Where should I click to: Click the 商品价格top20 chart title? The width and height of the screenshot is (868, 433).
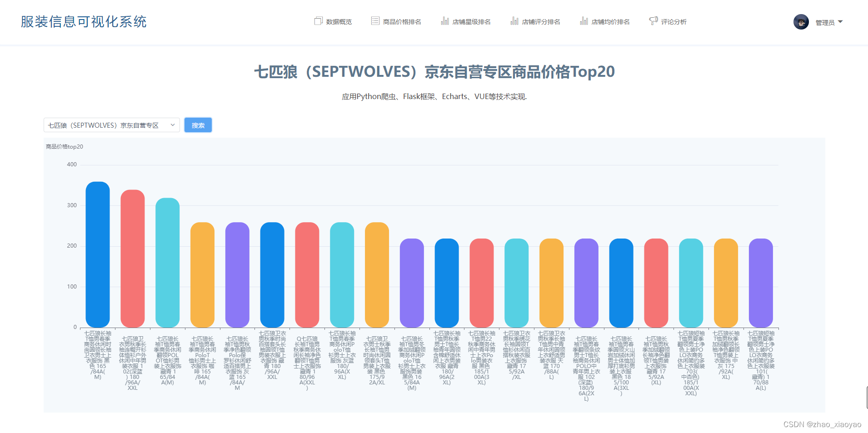[65, 147]
